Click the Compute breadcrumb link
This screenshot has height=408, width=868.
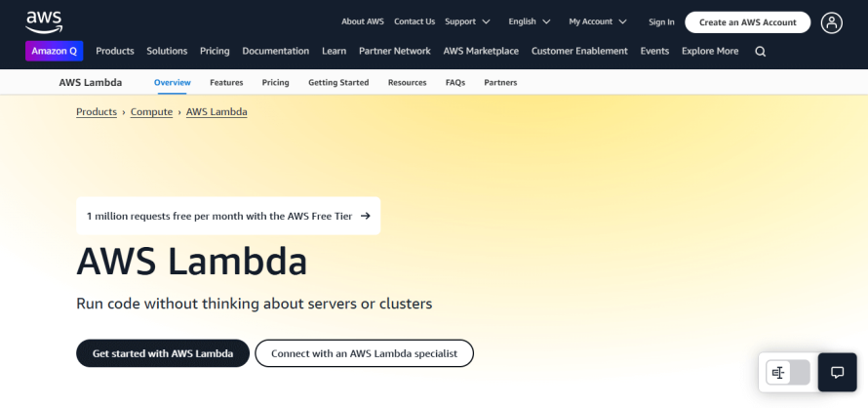pos(152,112)
